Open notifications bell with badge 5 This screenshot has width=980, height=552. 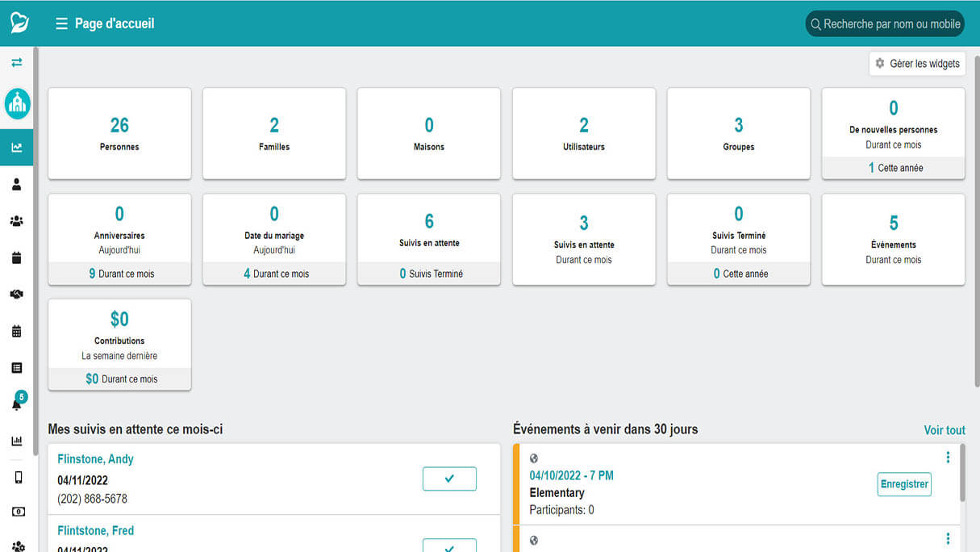18,402
